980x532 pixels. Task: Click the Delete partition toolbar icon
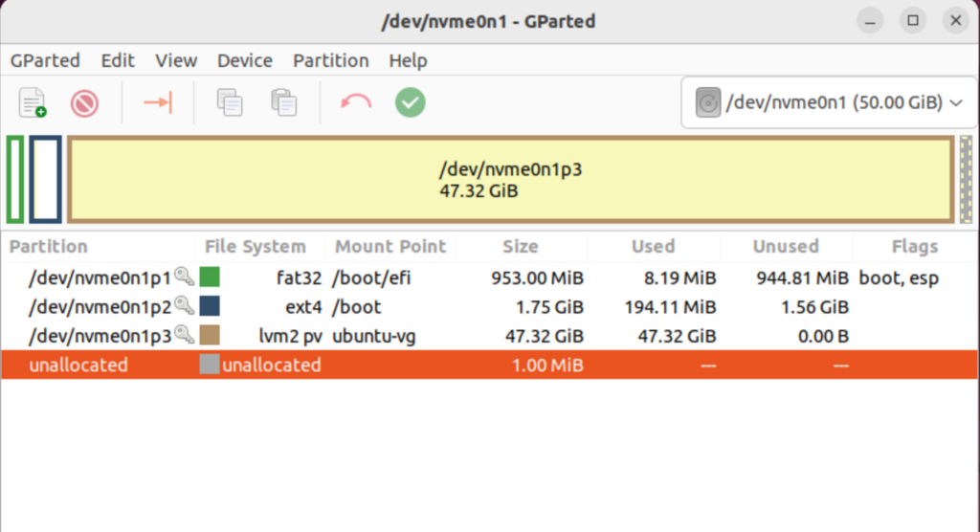84,102
